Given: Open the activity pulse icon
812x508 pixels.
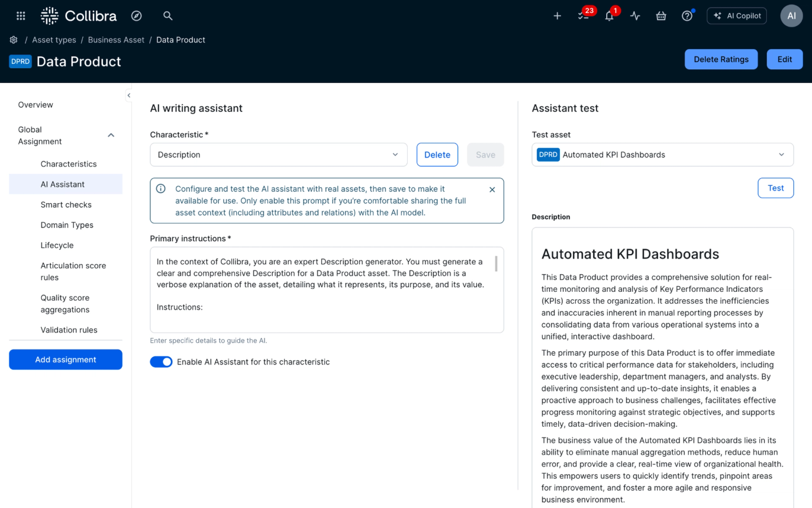Looking at the screenshot, I should [635, 16].
